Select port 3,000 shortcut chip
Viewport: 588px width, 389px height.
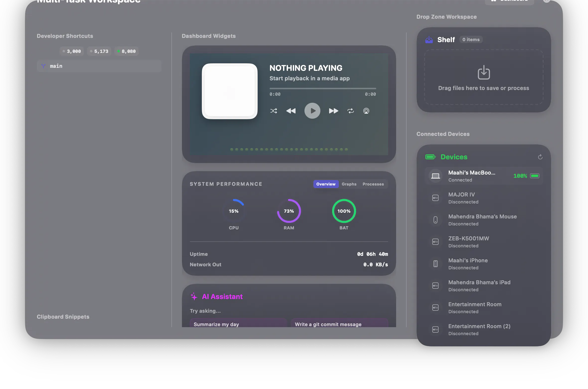point(72,51)
